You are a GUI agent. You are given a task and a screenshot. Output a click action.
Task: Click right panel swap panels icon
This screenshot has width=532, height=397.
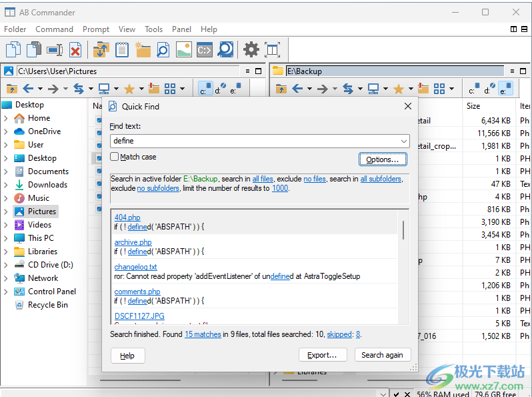(x=348, y=89)
